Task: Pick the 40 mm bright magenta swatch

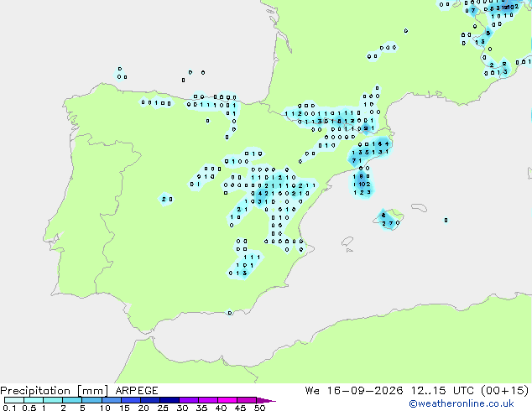Action: [227, 400]
